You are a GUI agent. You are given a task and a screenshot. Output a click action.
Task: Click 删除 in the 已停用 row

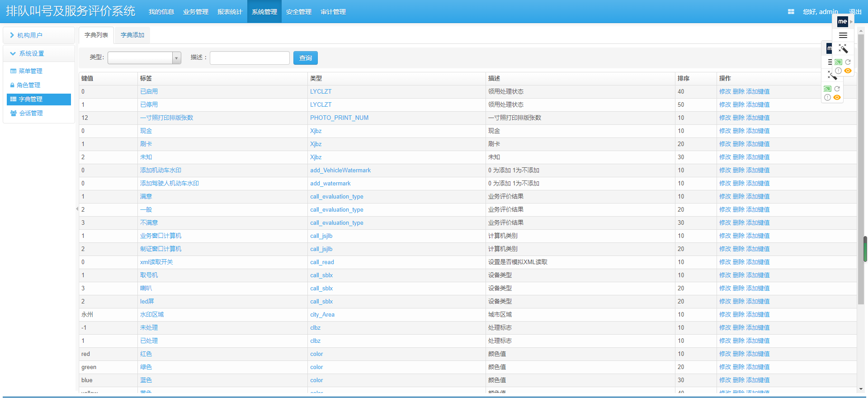[x=739, y=104]
